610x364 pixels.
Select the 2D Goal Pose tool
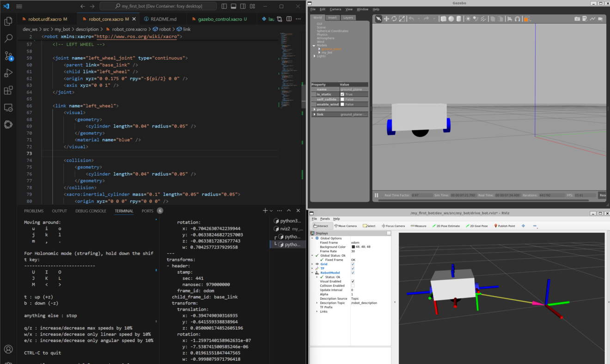478,225
